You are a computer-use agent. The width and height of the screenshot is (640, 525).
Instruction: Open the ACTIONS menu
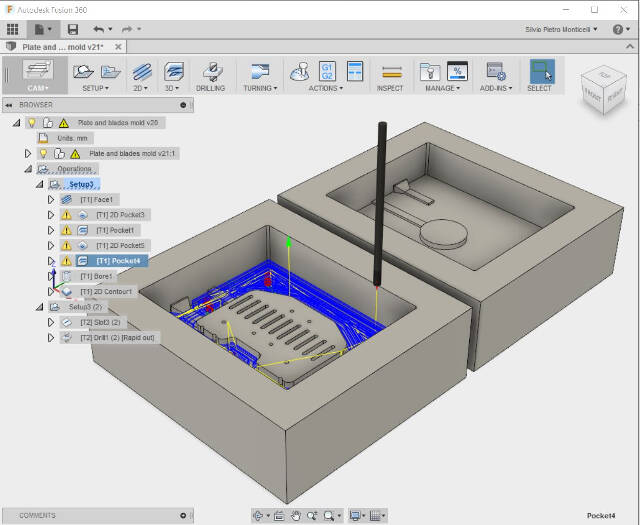(326, 88)
